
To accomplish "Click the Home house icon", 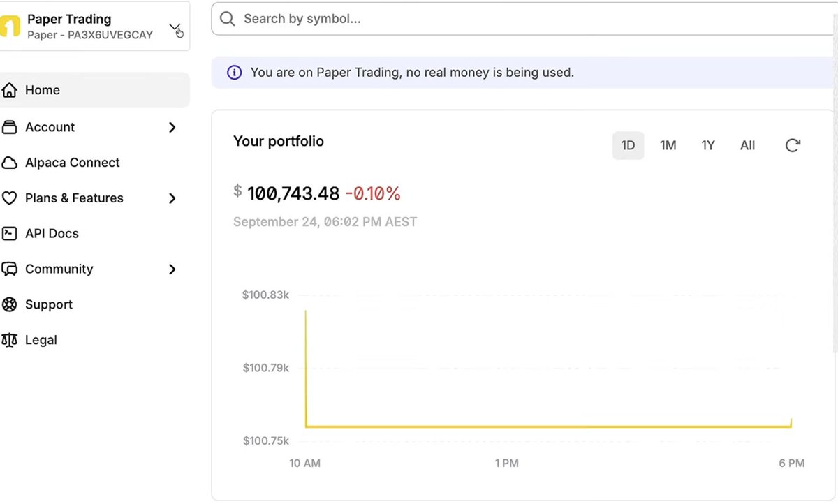I will (x=9, y=90).
